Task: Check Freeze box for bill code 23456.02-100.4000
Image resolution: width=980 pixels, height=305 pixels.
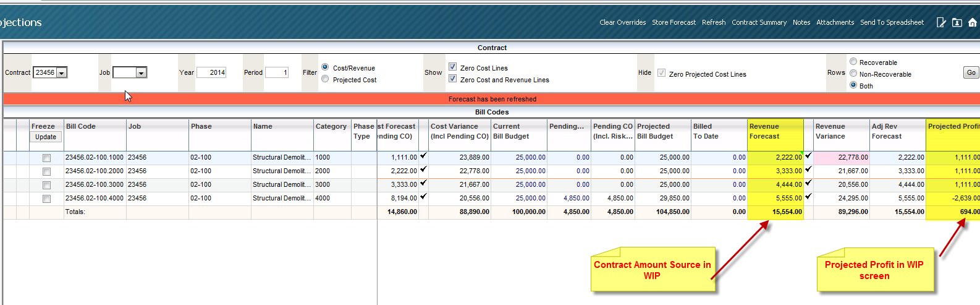Action: click(46, 199)
